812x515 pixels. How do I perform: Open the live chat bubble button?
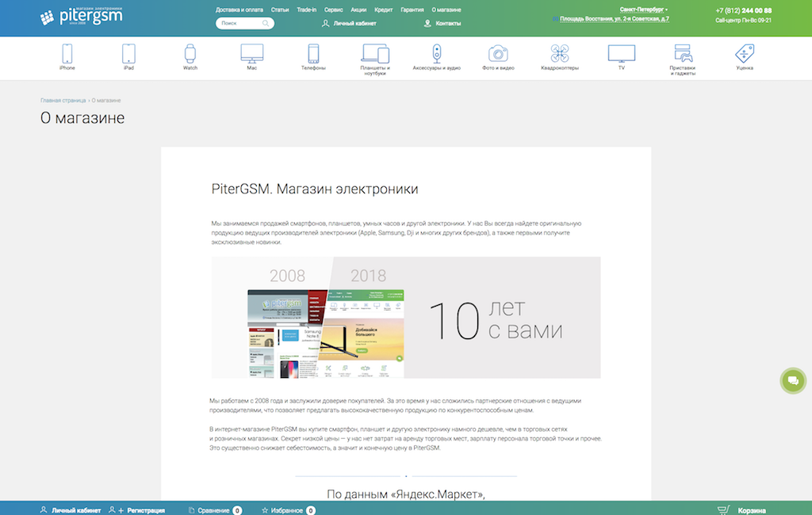pos(793,381)
